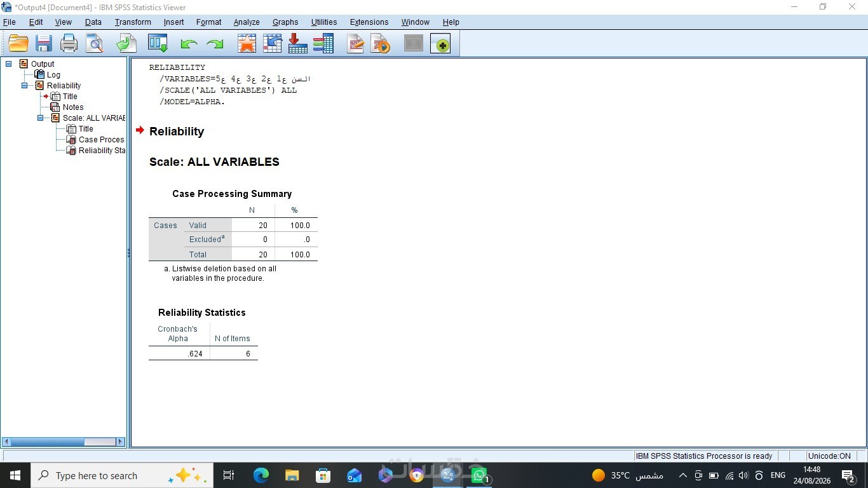Click the Windows taskbar search box
This screenshot has height=488, width=868.
(x=122, y=475)
